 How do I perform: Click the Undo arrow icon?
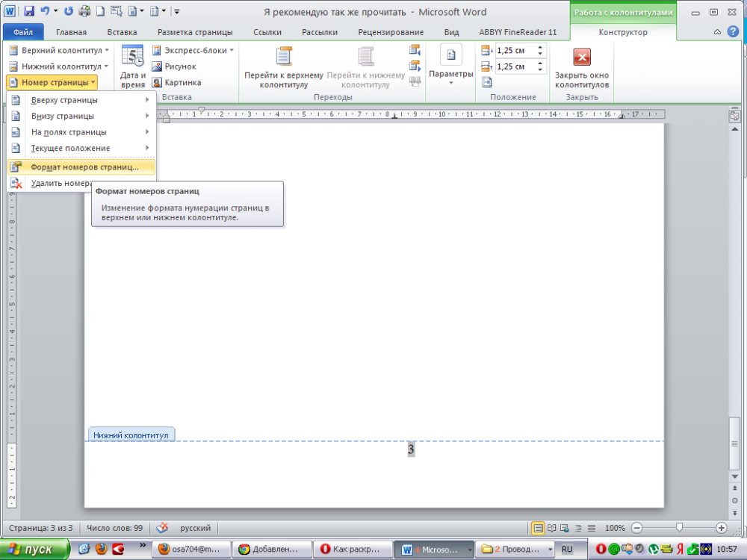click(x=46, y=11)
